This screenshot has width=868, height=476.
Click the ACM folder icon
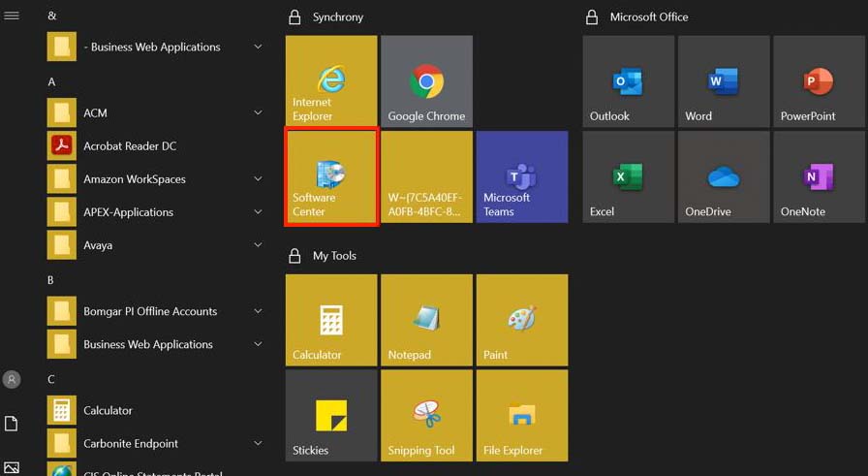pyautogui.click(x=61, y=112)
